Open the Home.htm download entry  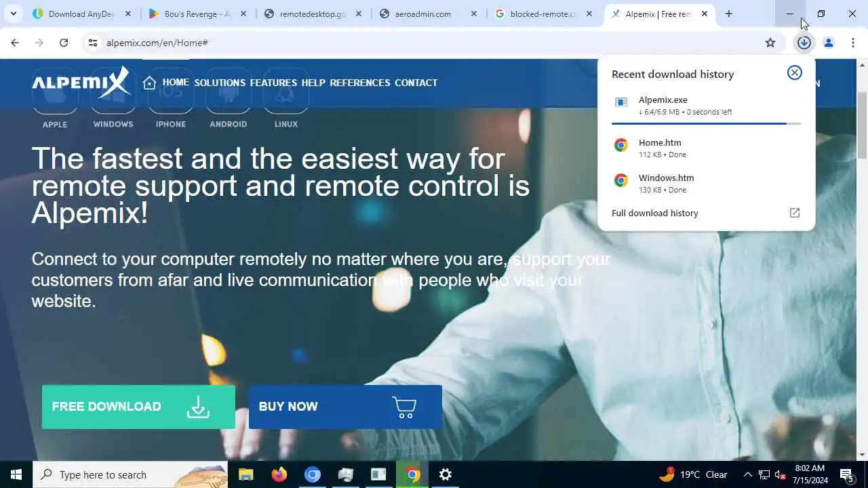click(706, 148)
